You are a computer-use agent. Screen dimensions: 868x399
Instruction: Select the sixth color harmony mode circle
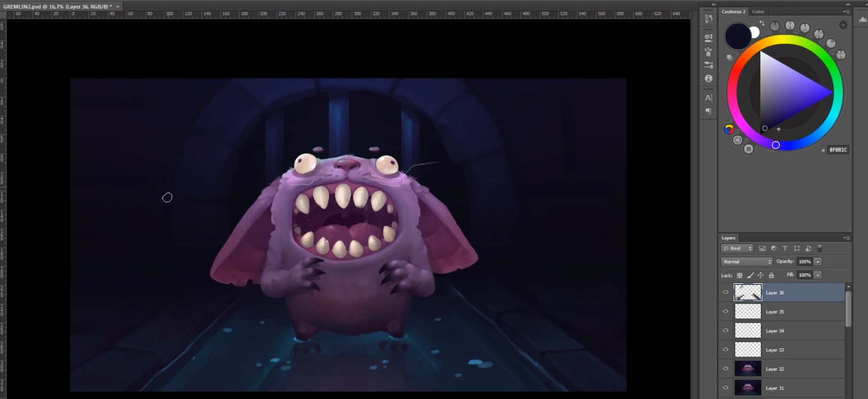click(841, 55)
